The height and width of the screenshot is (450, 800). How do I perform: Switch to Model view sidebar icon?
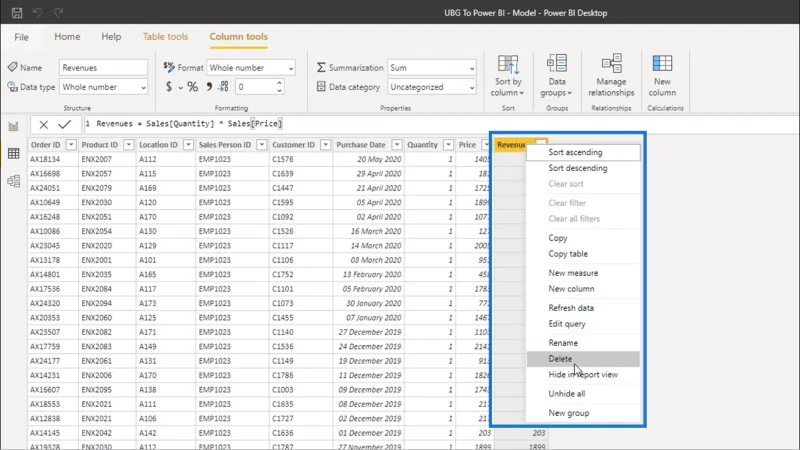click(x=13, y=181)
